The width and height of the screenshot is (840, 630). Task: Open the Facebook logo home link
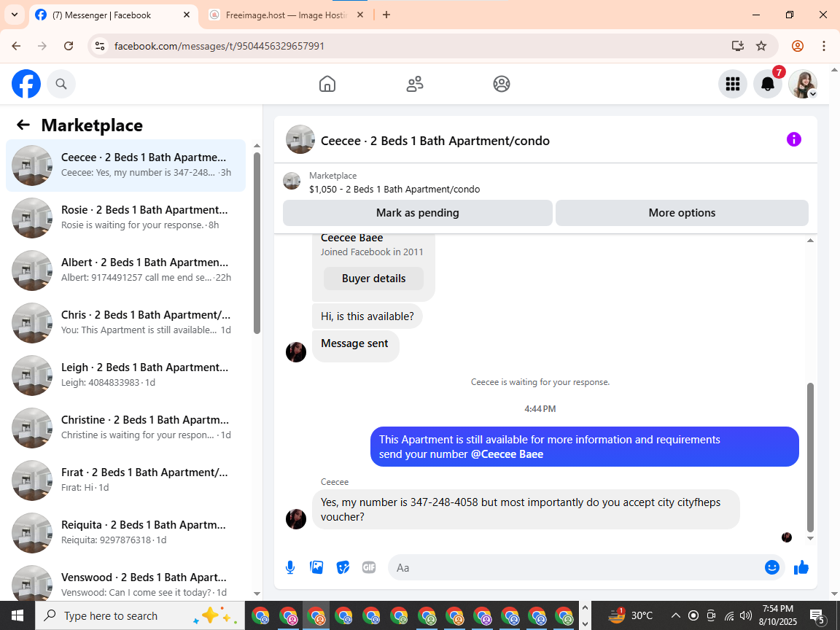26,84
